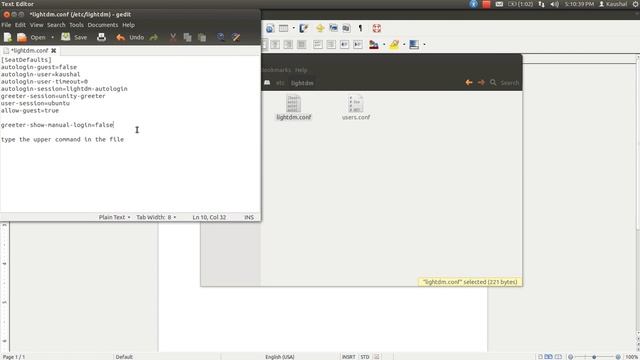Image resolution: width=640 pixels, height=360 pixels.
Task: Click Navigator icon in Writer toolbar
Action: [269, 28]
